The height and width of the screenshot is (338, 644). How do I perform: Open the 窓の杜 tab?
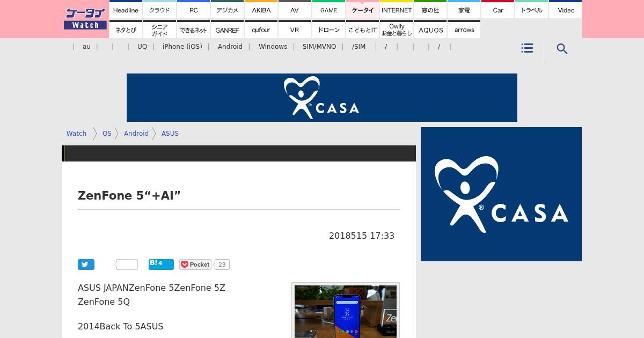click(x=430, y=10)
